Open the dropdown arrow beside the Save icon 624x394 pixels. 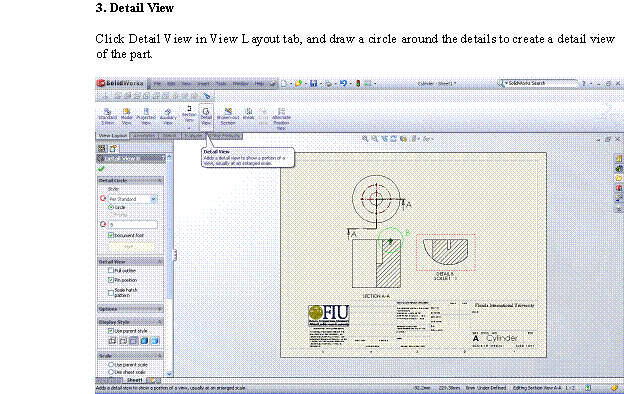[320, 84]
